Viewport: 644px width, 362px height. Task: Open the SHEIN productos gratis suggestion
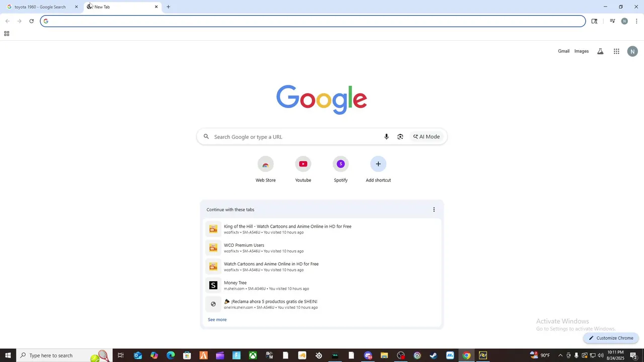click(x=322, y=304)
